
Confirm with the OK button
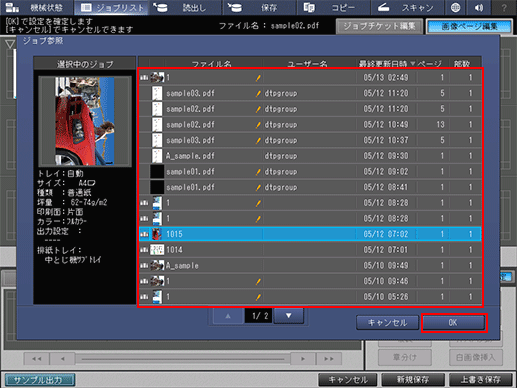click(453, 323)
